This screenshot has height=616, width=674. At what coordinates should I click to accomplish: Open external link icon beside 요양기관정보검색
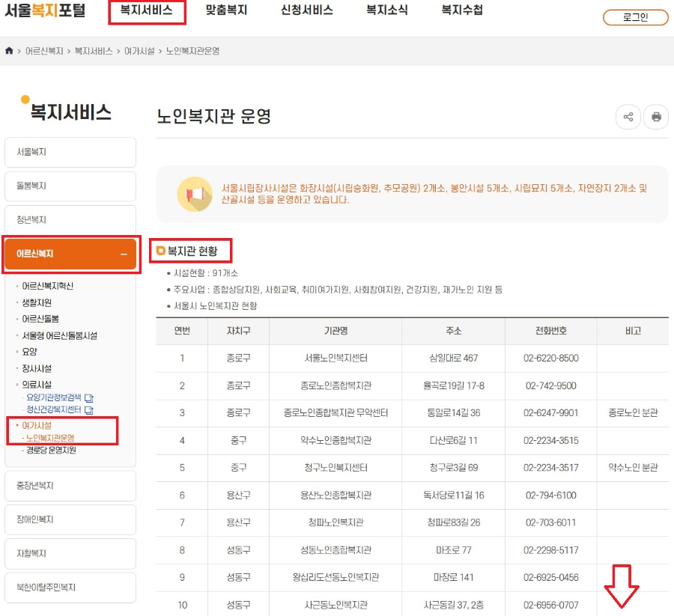point(89,397)
